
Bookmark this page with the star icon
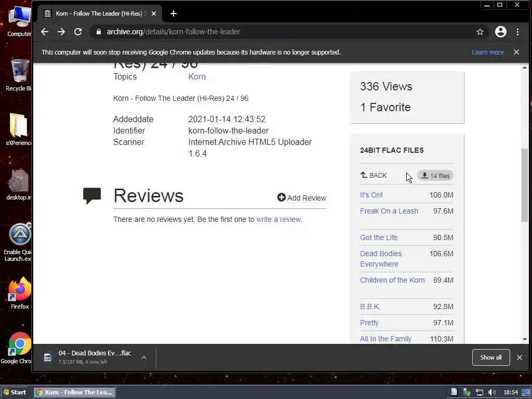point(480,32)
